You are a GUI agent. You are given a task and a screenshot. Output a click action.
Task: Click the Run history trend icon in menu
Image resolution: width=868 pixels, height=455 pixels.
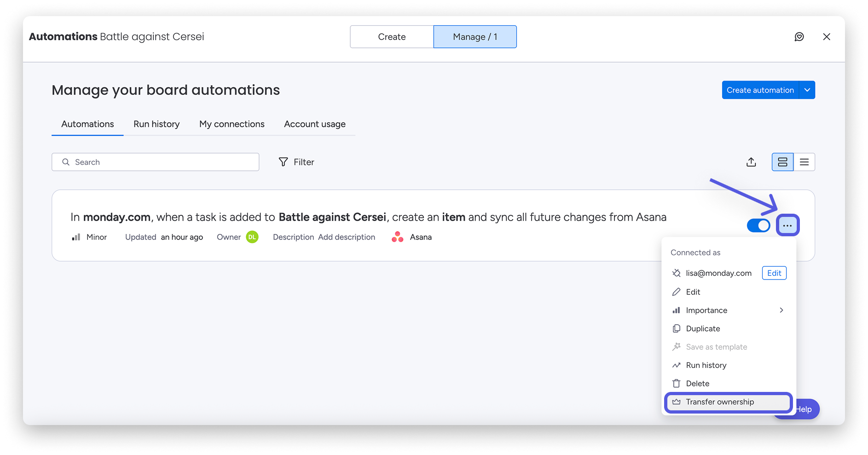[x=676, y=365]
